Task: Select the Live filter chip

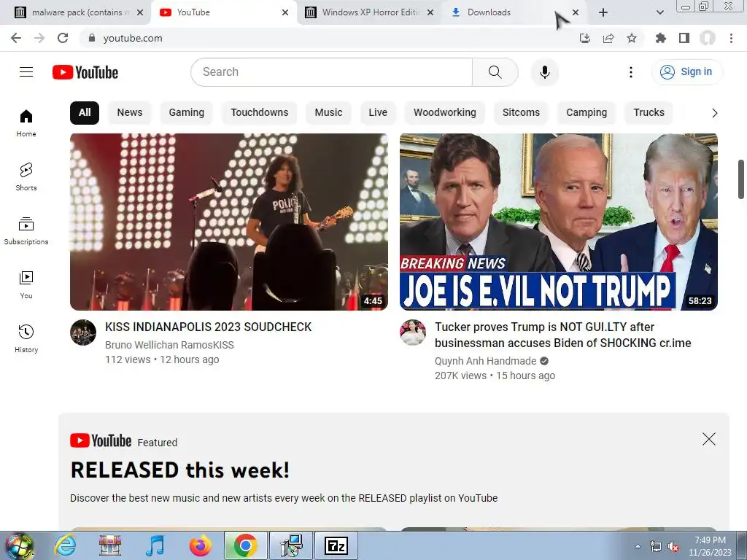Action: click(x=378, y=113)
